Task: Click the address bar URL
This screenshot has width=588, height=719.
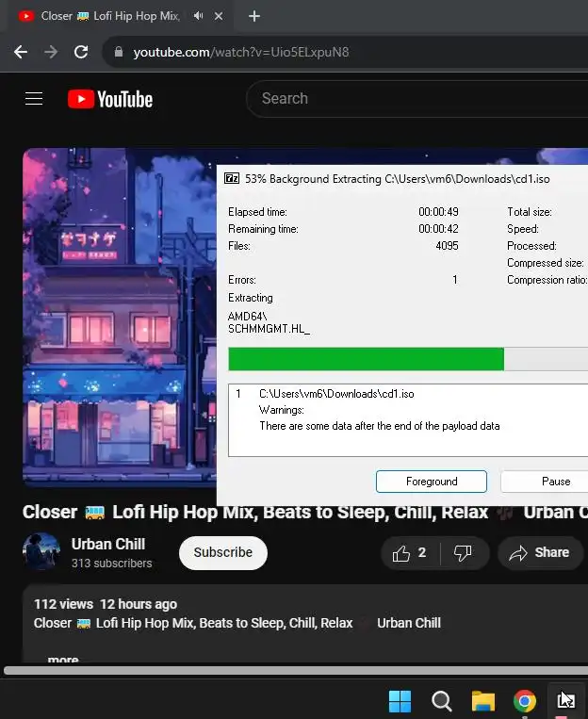Action: [x=241, y=52]
